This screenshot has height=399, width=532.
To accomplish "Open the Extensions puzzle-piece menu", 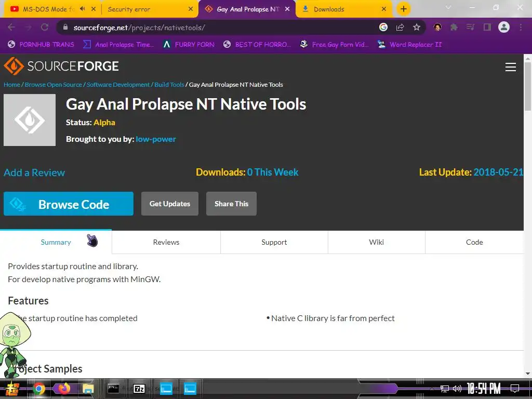I will [454, 27].
